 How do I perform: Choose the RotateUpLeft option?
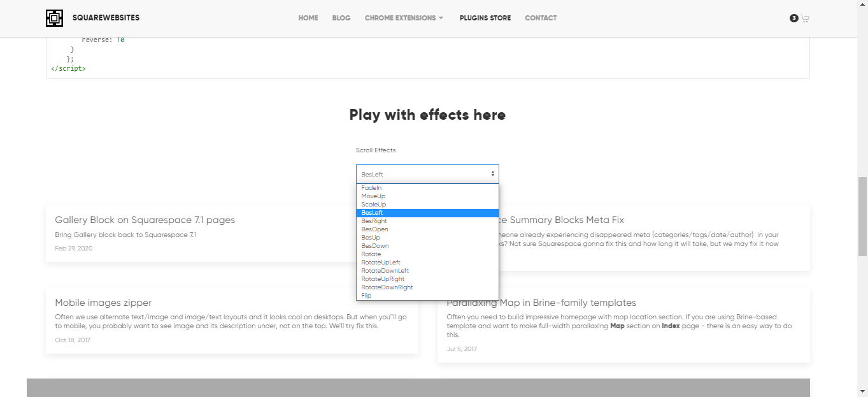427,263
